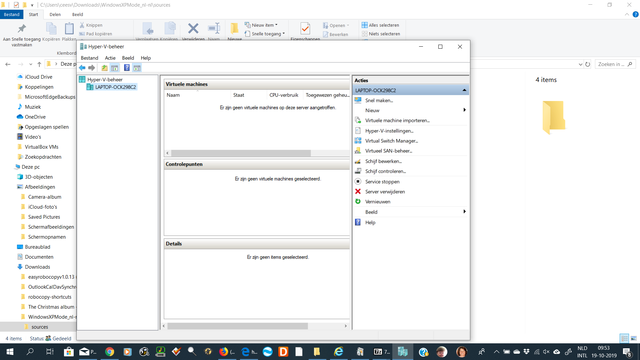Click Service stoppen in Acties pane
Image resolution: width=640 pixels, height=360 pixels.
[382, 182]
